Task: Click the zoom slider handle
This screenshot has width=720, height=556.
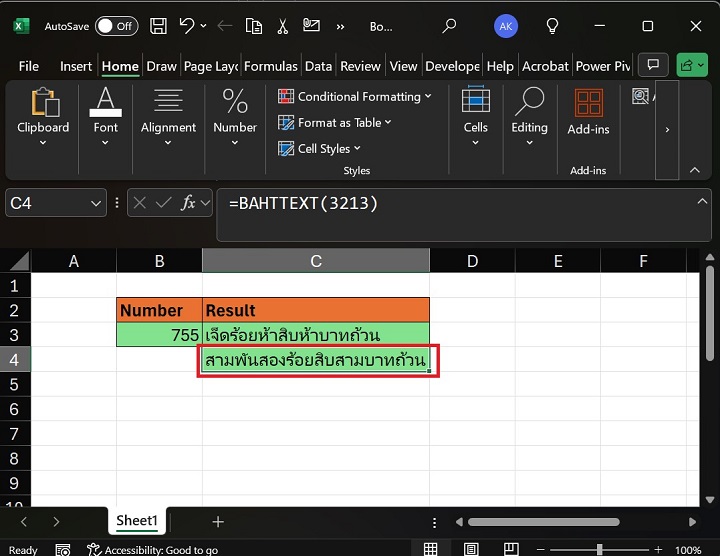Action: tap(599, 549)
